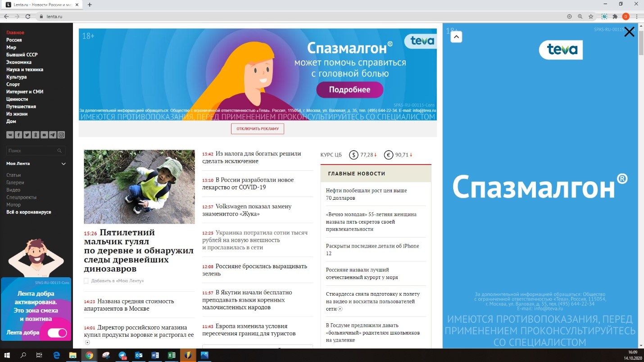Collapse the side ad with up chevron
644x362 pixels.
pyautogui.click(x=456, y=37)
